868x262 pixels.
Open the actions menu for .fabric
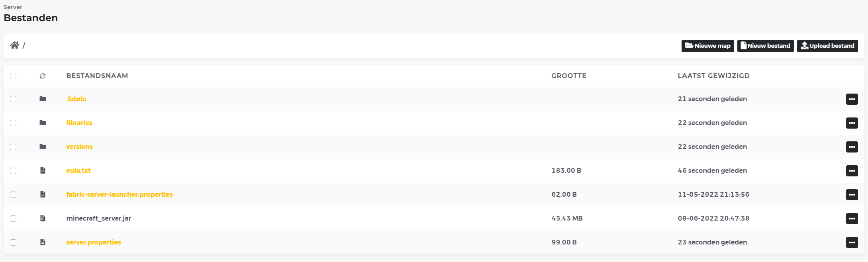(852, 99)
